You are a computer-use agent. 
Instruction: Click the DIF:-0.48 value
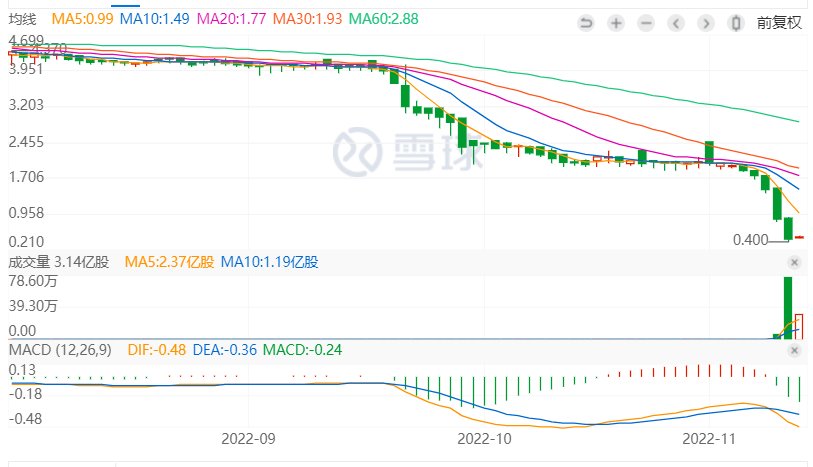[x=157, y=350]
